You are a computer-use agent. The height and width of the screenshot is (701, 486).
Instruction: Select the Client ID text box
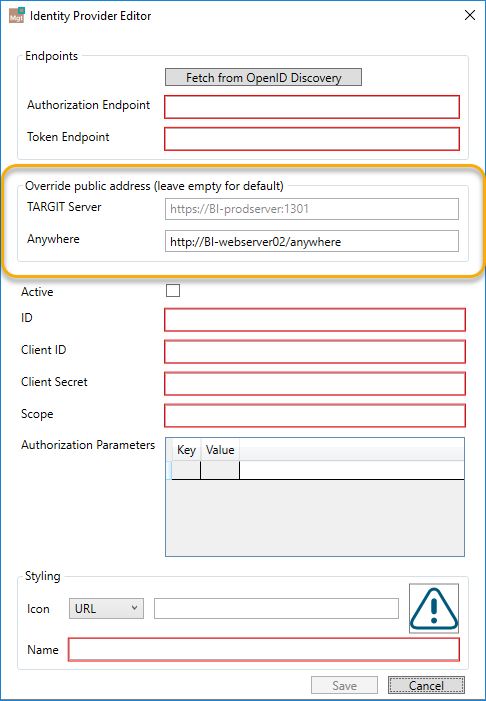(315, 352)
